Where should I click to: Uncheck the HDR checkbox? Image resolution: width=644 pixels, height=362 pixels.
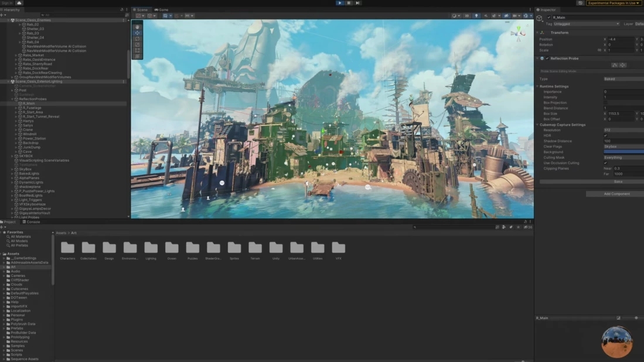pyautogui.click(x=605, y=134)
